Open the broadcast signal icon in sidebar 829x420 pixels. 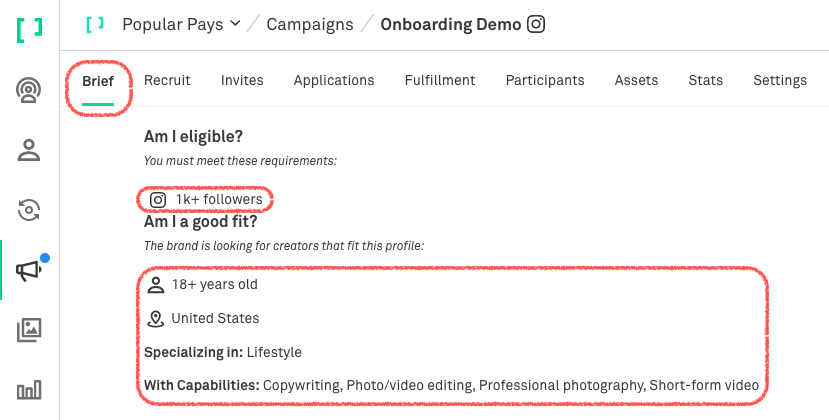pyautogui.click(x=29, y=90)
